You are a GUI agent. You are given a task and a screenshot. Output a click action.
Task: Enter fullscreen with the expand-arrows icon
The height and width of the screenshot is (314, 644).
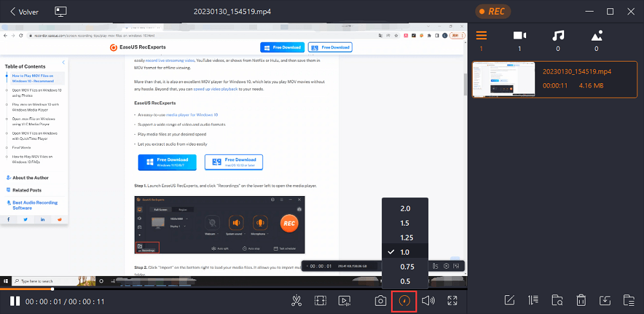point(452,301)
